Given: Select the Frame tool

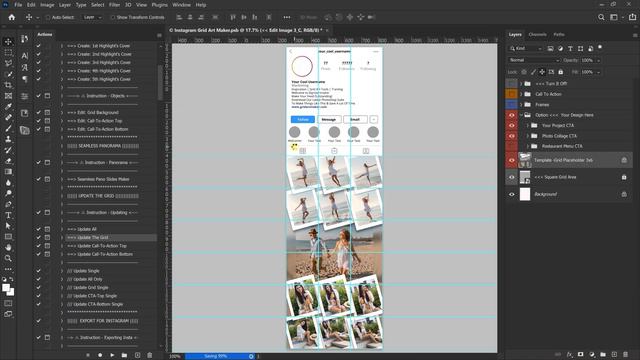Looking at the screenshot, I should (8, 96).
